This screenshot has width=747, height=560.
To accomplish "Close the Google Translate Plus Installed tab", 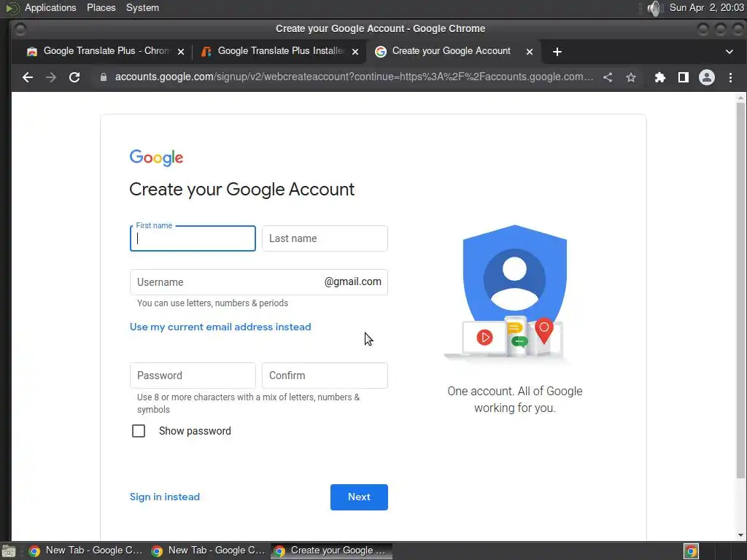I will [355, 52].
